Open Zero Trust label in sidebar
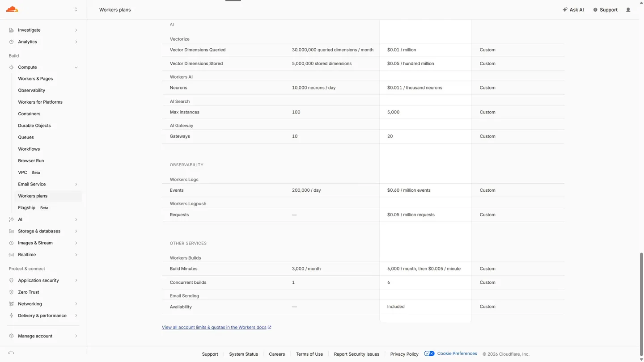 29,292
